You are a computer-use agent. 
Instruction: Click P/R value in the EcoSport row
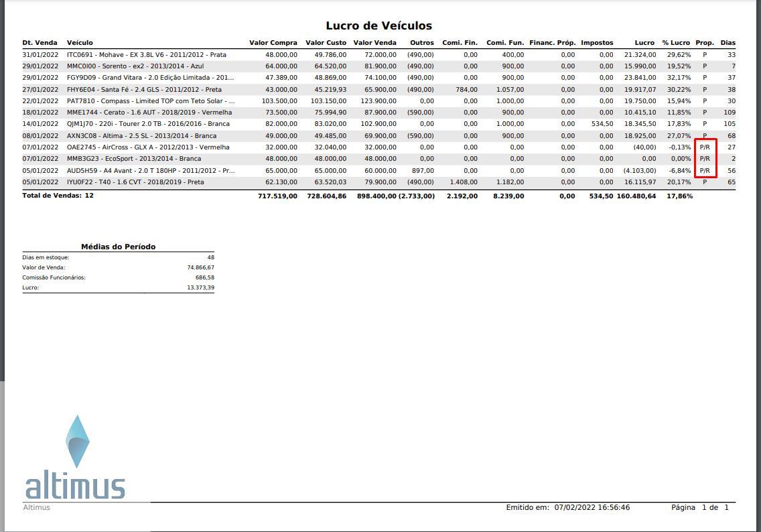704,159
